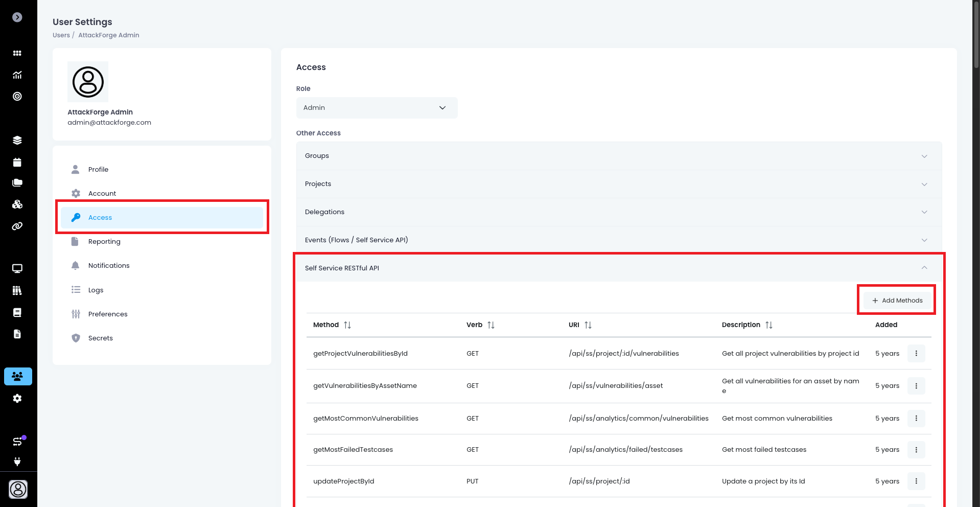Open options menu for getProjectVulnerabilitiesById row

coord(916,353)
